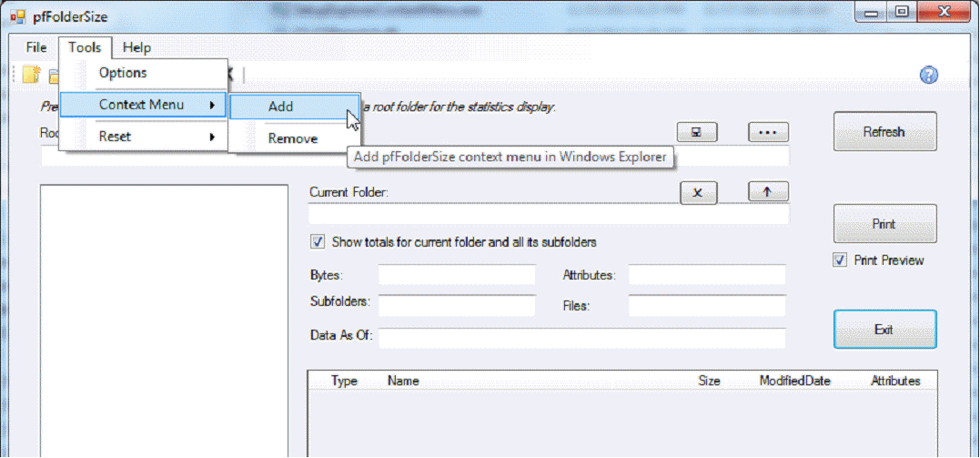Toggle the Print Preview checkbox
The width and height of the screenshot is (980, 458).
coord(840,260)
